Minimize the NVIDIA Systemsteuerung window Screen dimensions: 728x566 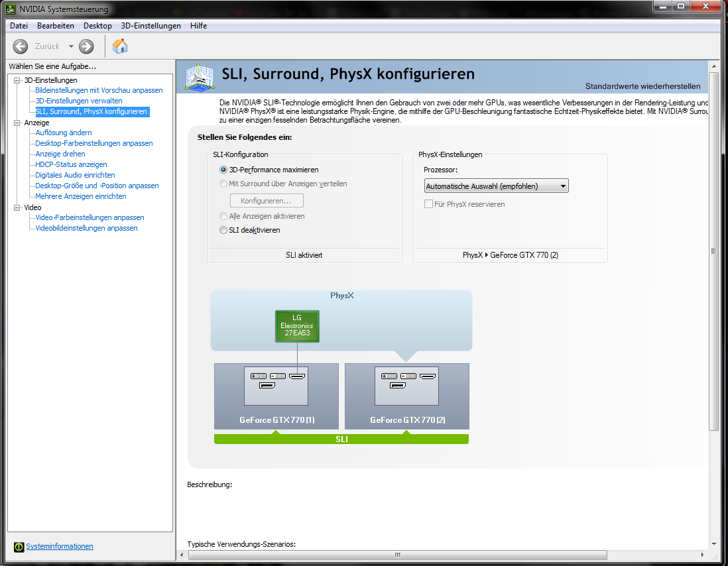[x=663, y=7]
